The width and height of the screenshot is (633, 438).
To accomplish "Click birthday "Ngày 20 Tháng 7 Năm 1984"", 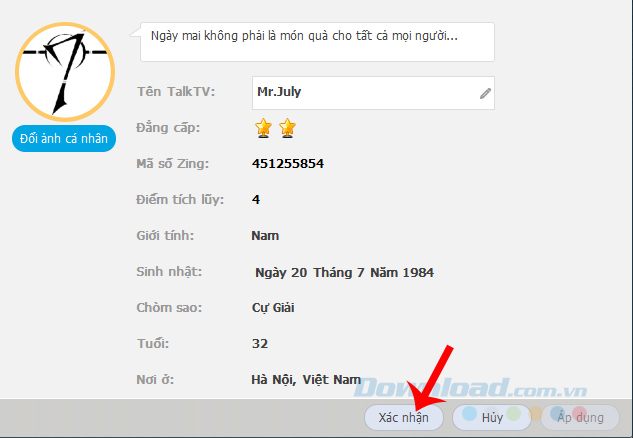I will pos(344,273).
